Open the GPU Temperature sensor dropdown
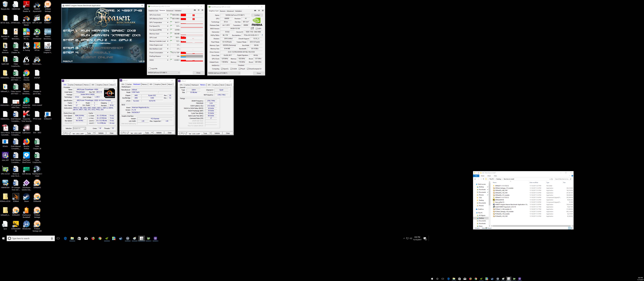This screenshot has height=281, width=644. point(167,22)
